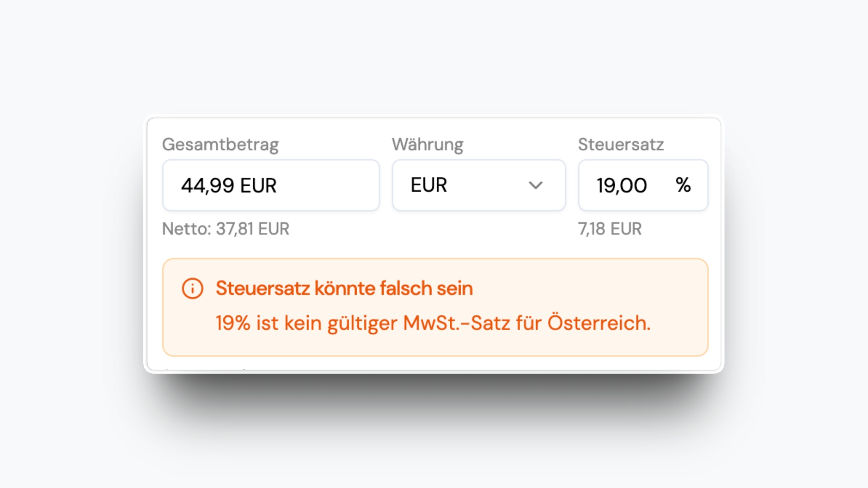This screenshot has height=488, width=868.
Task: Click the 19,00 value in the Steuersatz field
Action: (622, 186)
